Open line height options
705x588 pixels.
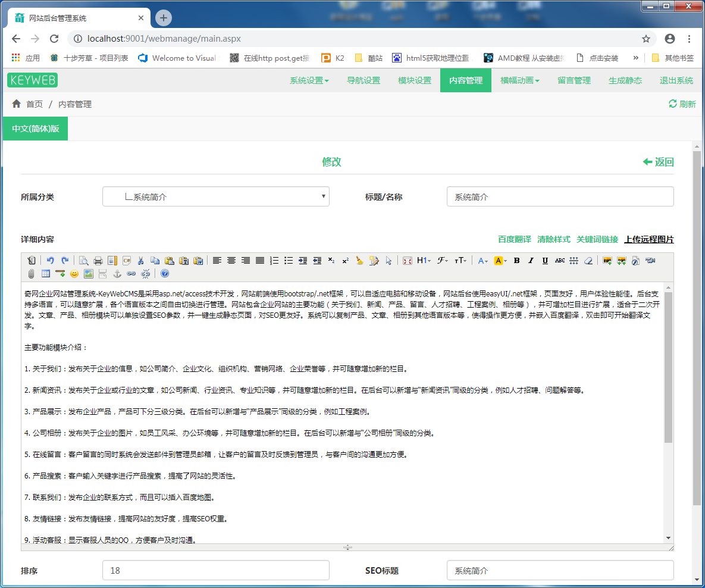574,261
